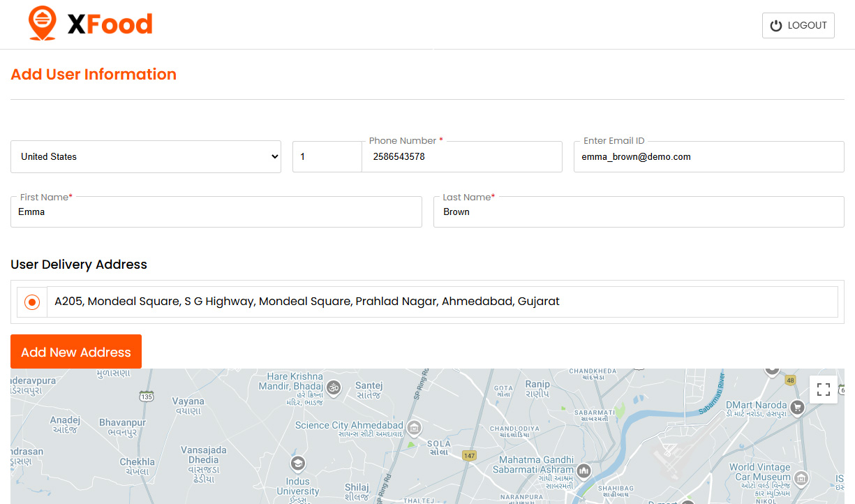855x504 pixels.
Task: Toggle fullscreen view on the map
Action: click(x=823, y=390)
